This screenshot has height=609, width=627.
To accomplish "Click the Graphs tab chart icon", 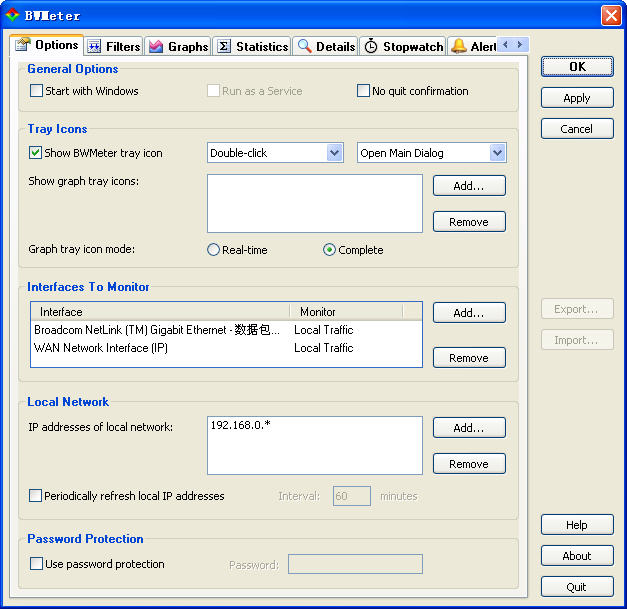I will pos(156,47).
